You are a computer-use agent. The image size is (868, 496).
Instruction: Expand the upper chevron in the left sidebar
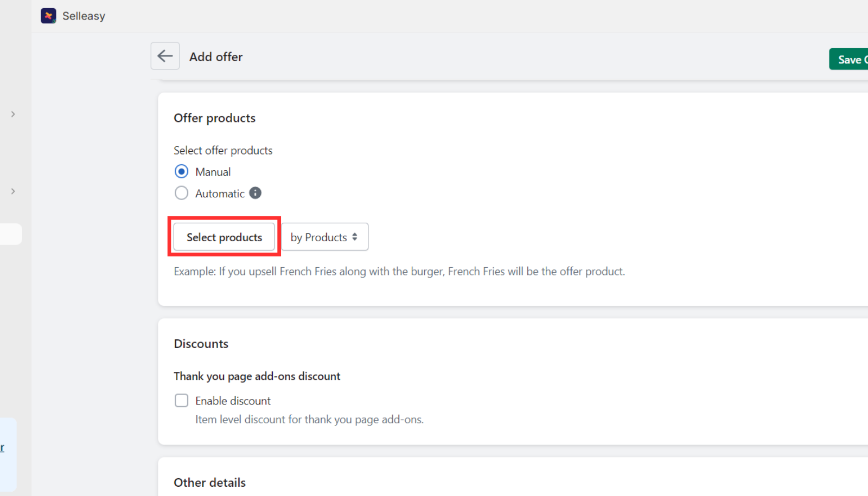tap(12, 114)
